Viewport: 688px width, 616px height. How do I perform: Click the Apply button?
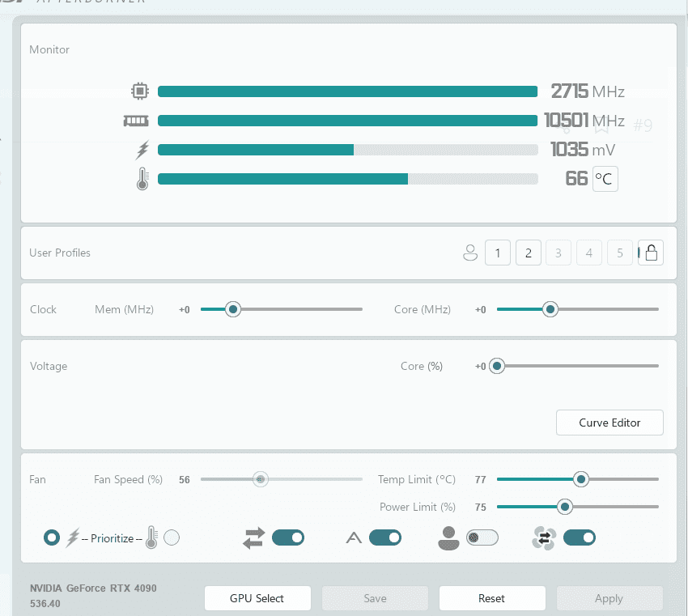[x=609, y=598]
